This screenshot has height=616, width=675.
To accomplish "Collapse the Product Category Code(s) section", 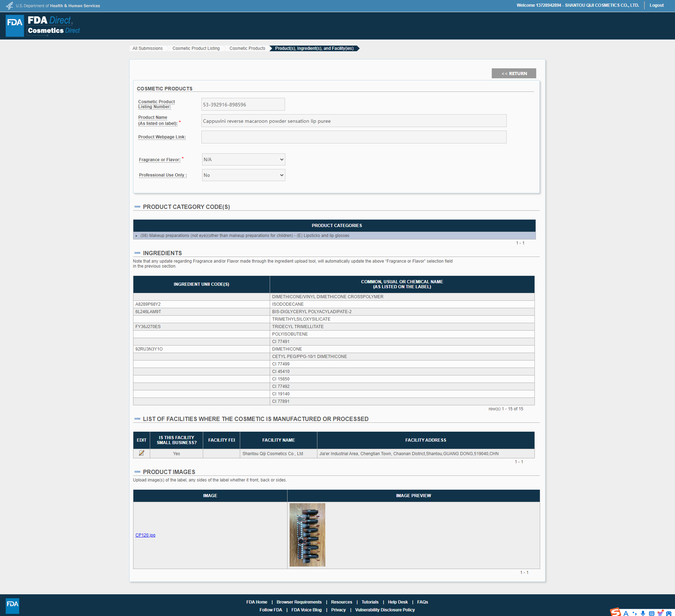I will (137, 207).
